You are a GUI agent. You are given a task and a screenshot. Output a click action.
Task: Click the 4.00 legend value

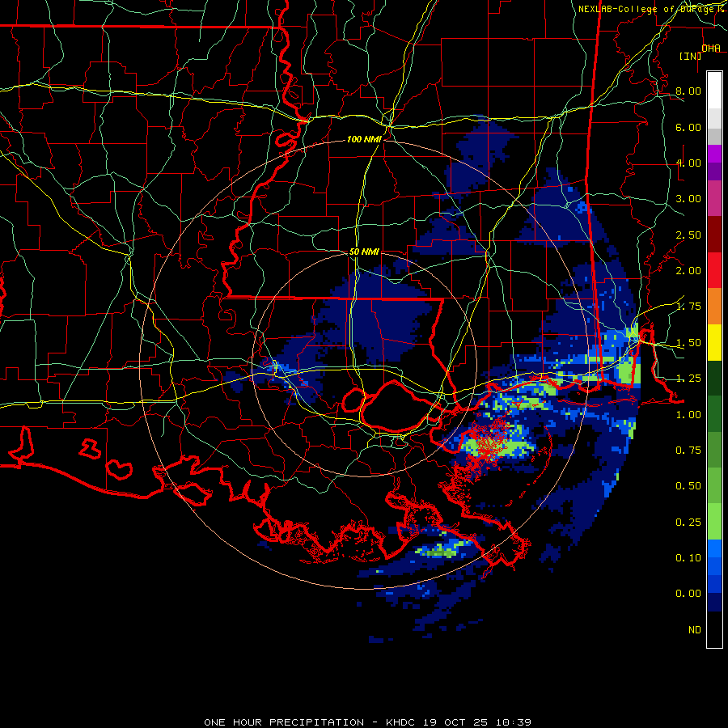coord(688,163)
